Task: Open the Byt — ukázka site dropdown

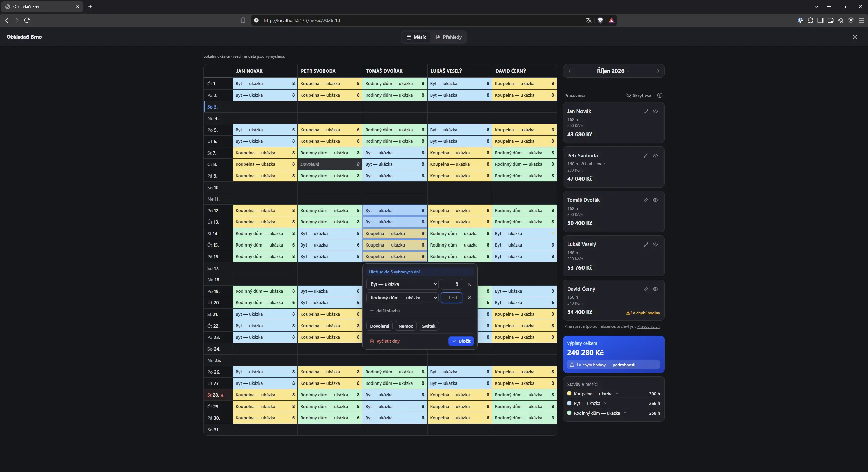Action: [402, 284]
